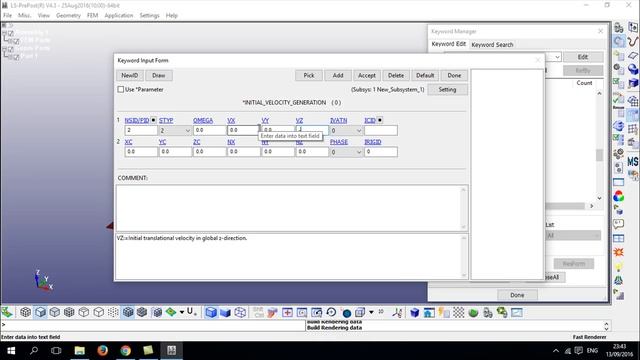Click the Default button in Keyword Input Form

(x=425, y=75)
